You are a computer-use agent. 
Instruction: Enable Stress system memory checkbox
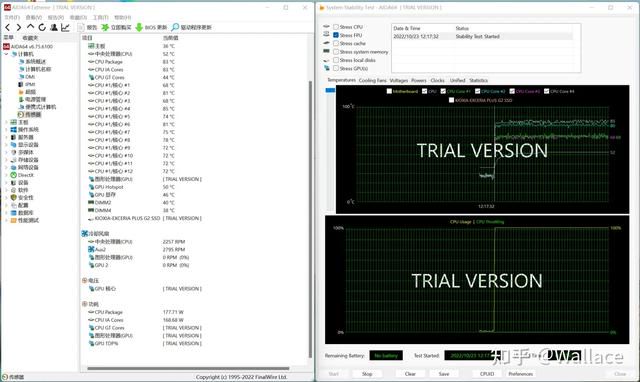(x=336, y=52)
